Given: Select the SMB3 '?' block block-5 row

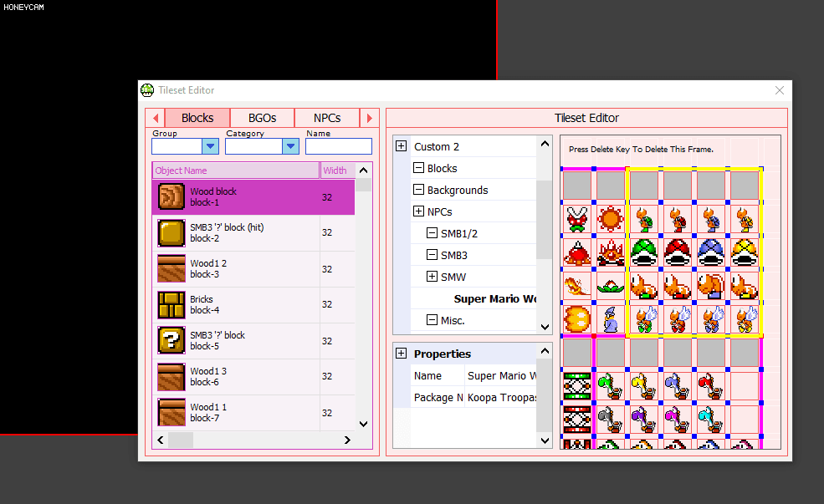Looking at the screenshot, I should pos(253,341).
